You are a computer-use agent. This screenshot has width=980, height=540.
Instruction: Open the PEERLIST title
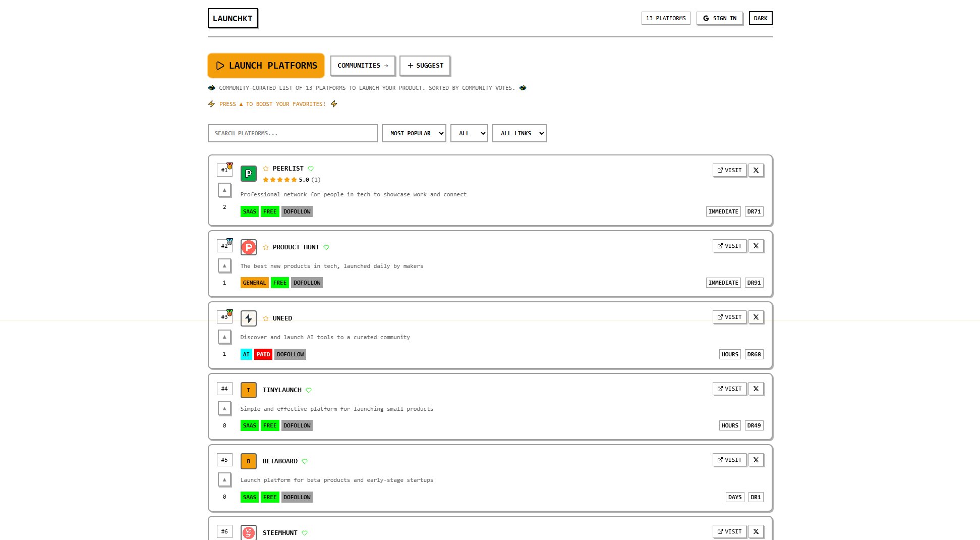point(288,169)
